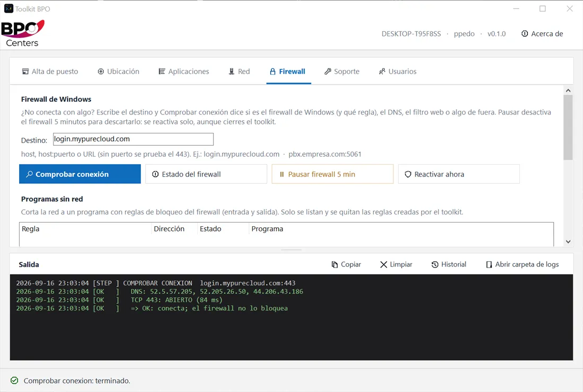Click the BPO Centers logo
The width and height of the screenshot is (583, 392).
pyautogui.click(x=23, y=33)
